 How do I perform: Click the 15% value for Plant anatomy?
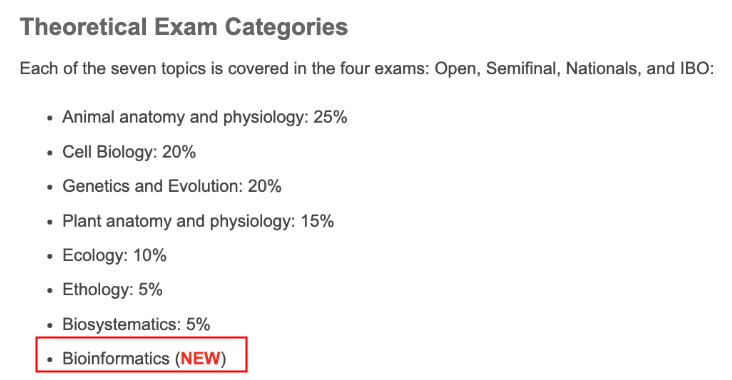pos(317,221)
